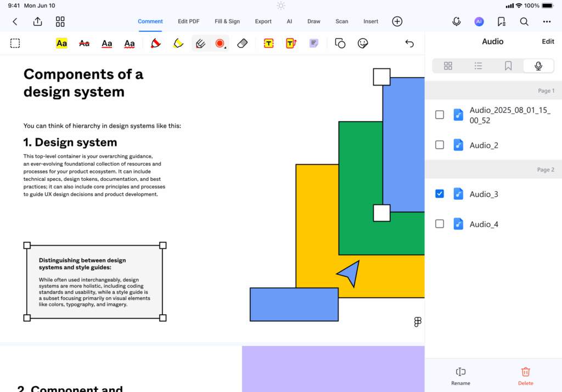Open the search magnifier
562x392 pixels.
(x=524, y=21)
